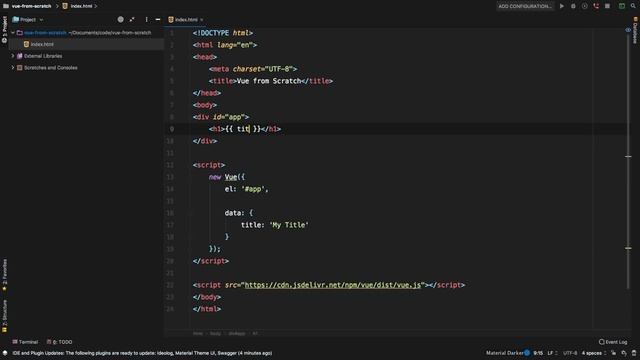The width and height of the screenshot is (640, 360).
Task: Click the locate/scope circle icon in Project panel
Action: [120, 19]
